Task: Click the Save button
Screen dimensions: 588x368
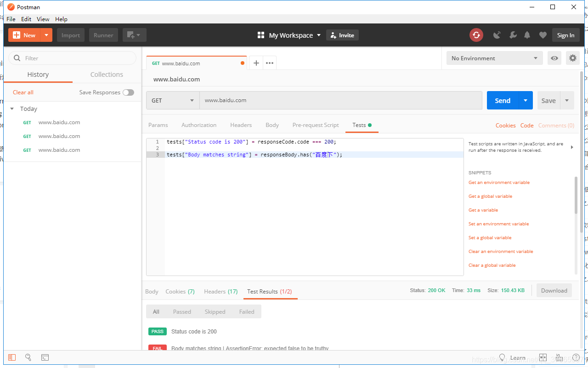Action: 548,100
